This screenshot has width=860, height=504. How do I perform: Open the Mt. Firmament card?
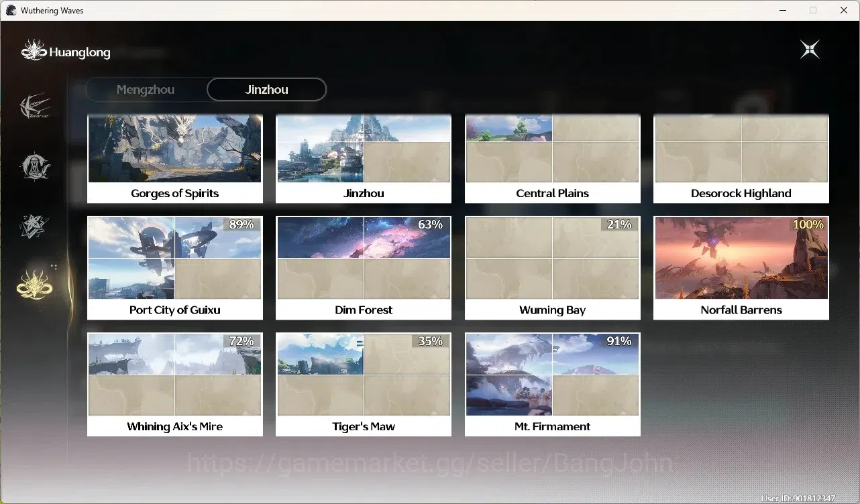pos(553,384)
